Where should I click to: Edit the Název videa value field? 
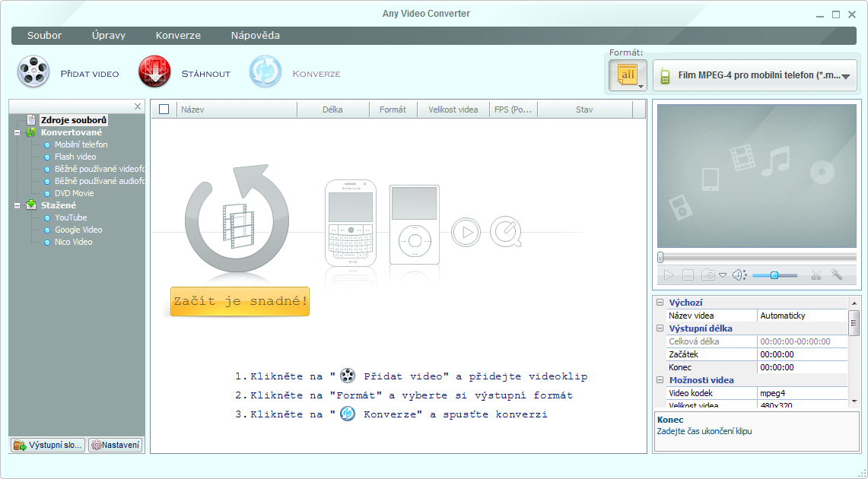[x=802, y=316]
